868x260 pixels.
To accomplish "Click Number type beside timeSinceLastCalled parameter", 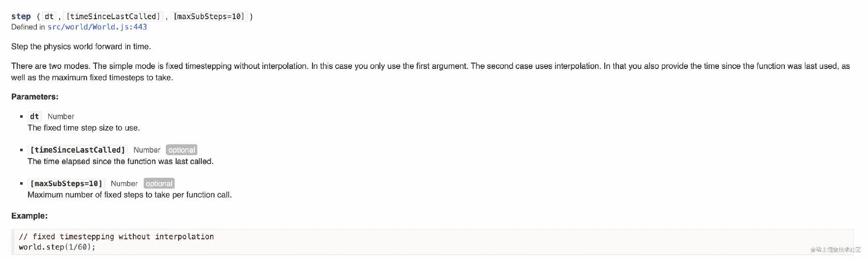I will 147,150.
